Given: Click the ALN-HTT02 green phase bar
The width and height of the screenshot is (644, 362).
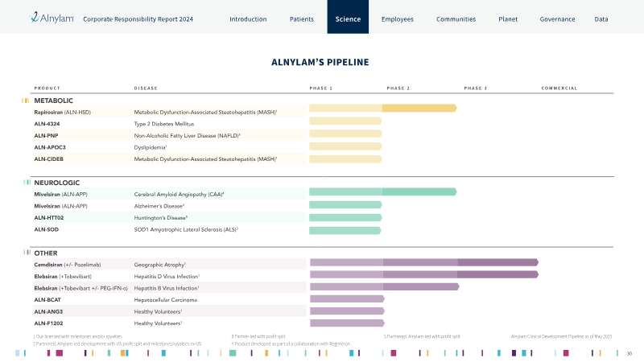Looking at the screenshot, I should (345, 217).
